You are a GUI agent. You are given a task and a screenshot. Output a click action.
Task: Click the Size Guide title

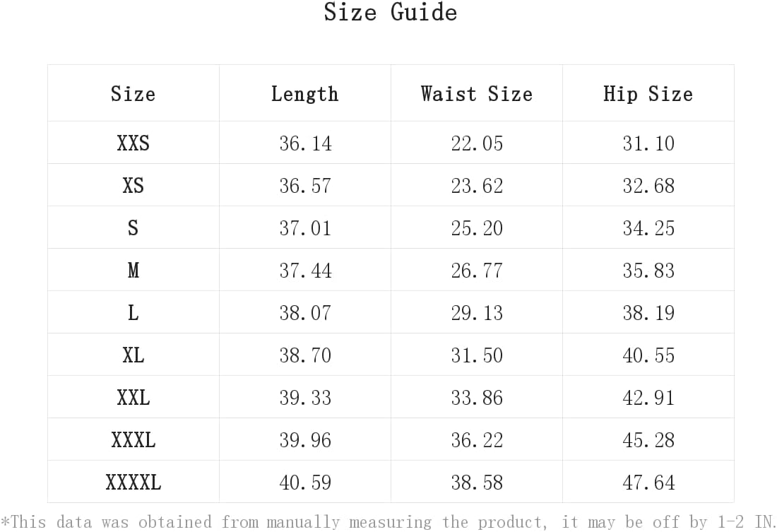point(391,12)
